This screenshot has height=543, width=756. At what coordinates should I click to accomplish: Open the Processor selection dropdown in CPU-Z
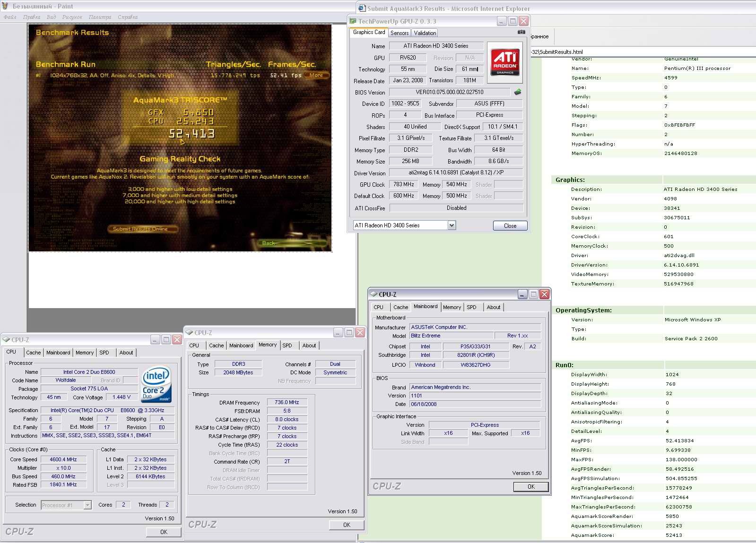click(87, 505)
